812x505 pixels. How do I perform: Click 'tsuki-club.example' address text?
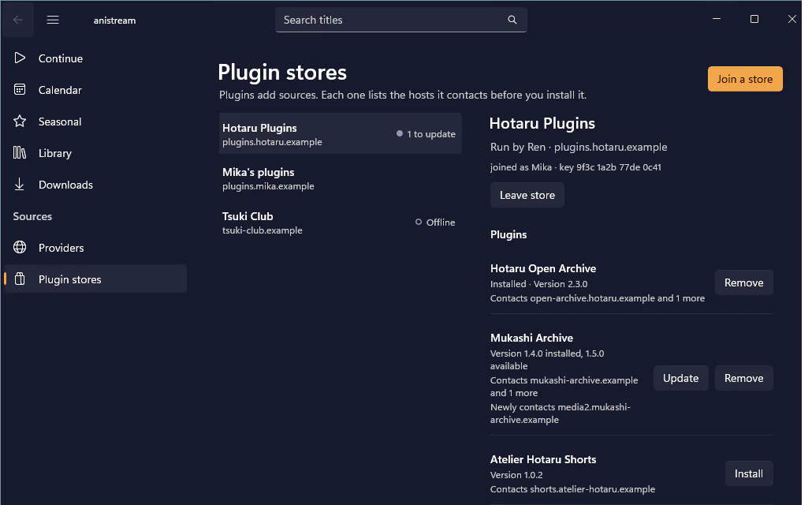[x=262, y=230]
